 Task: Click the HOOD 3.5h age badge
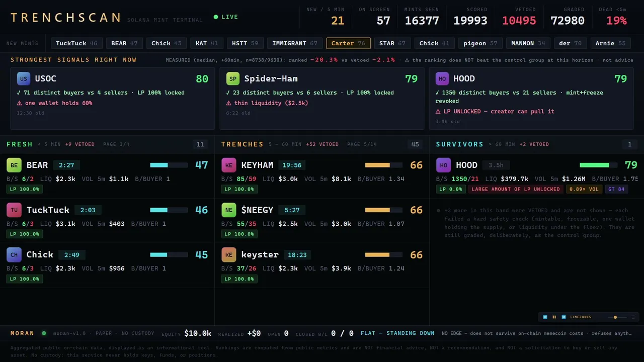tap(496, 165)
